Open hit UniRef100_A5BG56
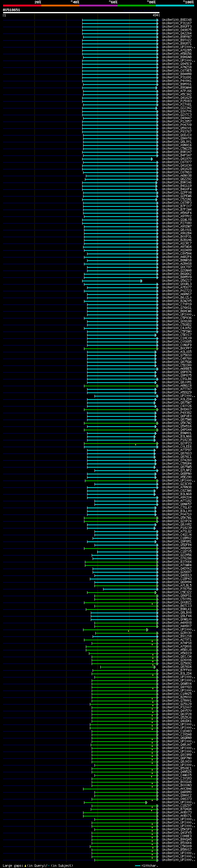197x868 pixels. 177,54
